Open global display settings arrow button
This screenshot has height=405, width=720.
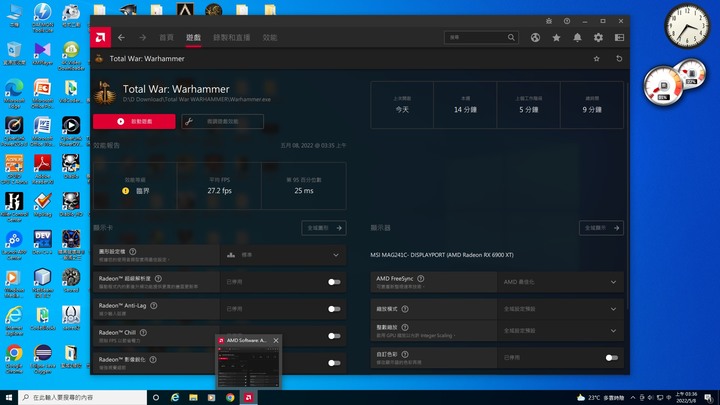(x=601, y=228)
